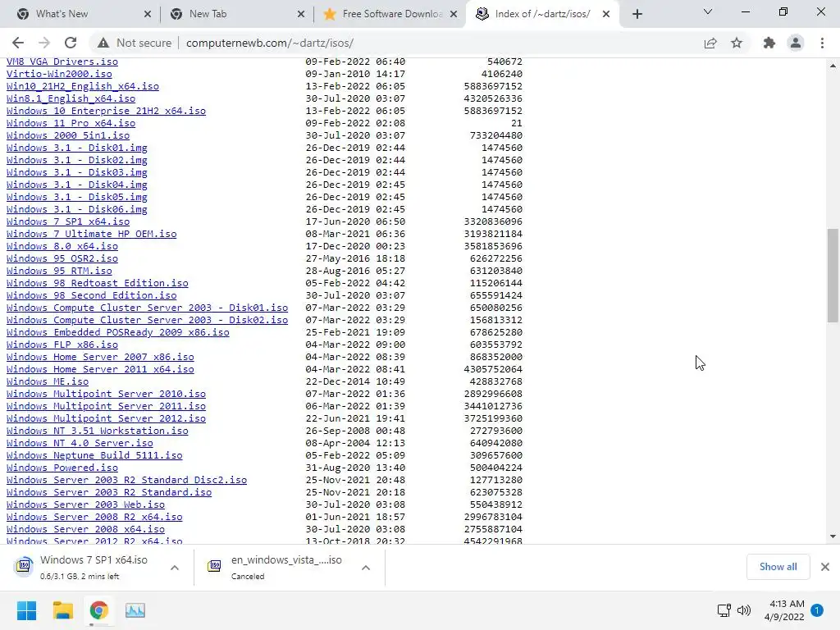Click the forward navigation arrow

point(44,43)
